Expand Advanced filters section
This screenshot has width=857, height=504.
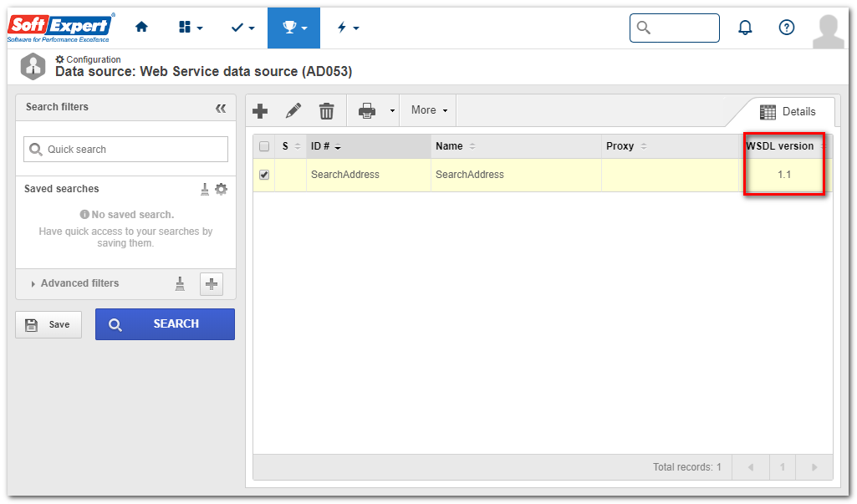(x=75, y=283)
